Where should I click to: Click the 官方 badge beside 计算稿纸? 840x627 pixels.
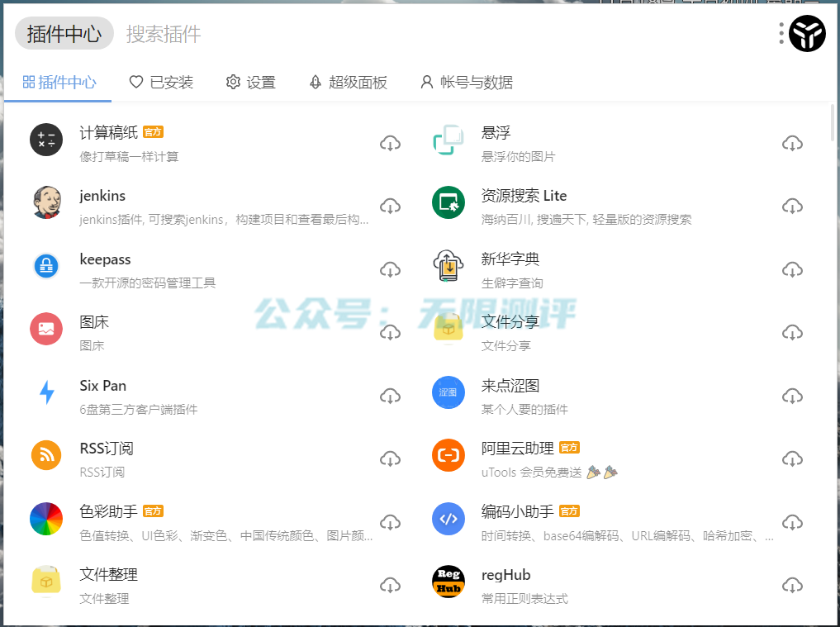click(x=153, y=132)
